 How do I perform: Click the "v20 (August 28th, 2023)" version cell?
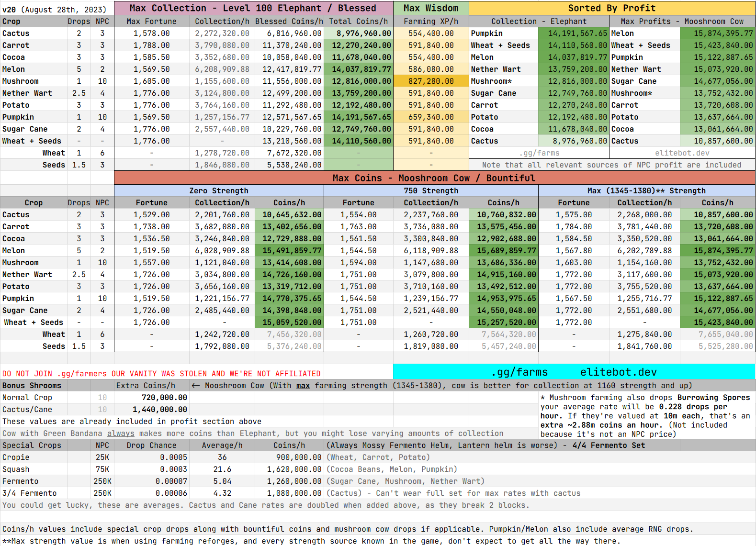point(55,9)
